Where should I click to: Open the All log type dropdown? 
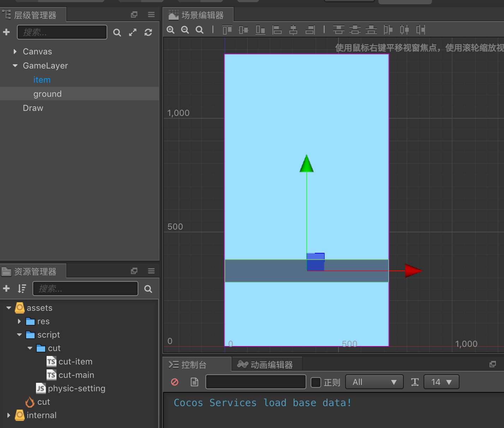(374, 382)
